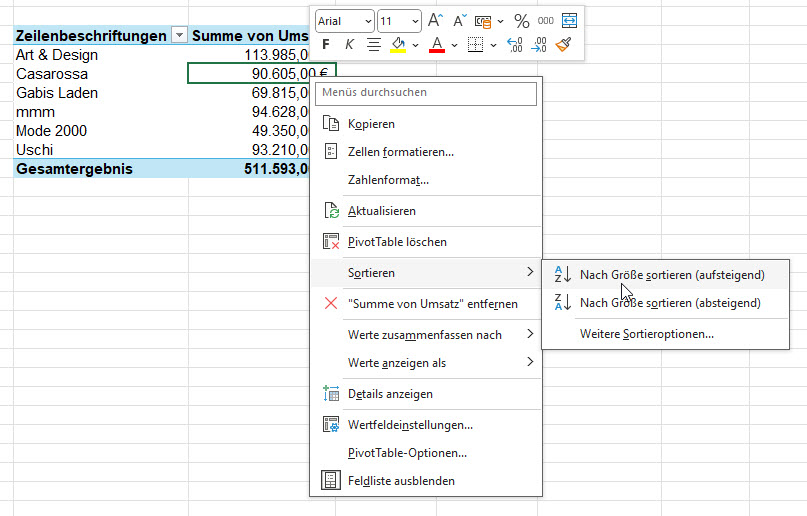Viewport: 807px width, 516px height.
Task: Click the format painter brush icon
Action: click(x=564, y=45)
